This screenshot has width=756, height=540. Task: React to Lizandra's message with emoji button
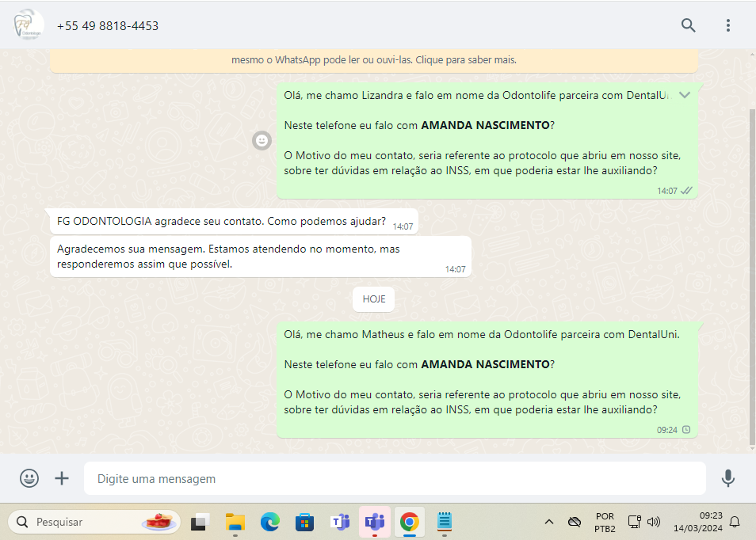coord(262,140)
